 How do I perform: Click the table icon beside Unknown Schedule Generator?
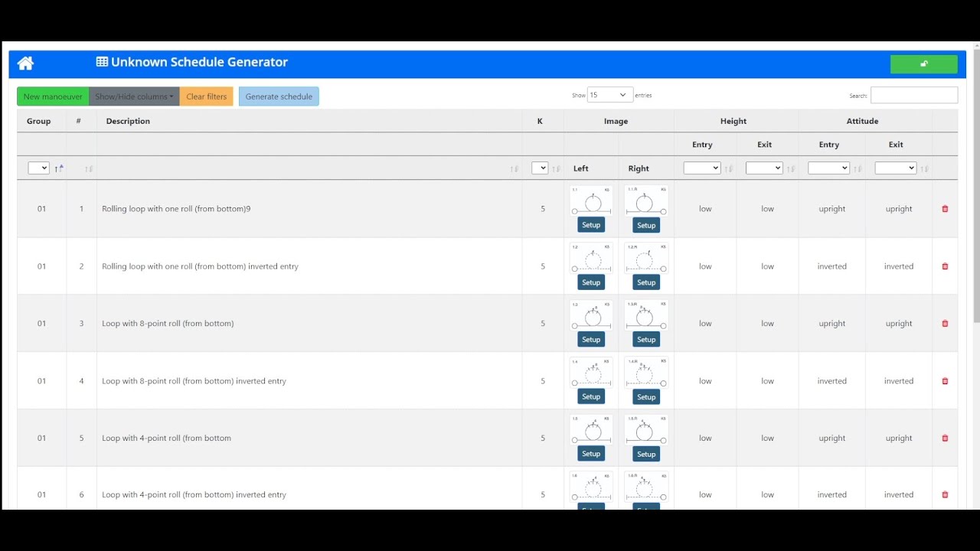(102, 62)
